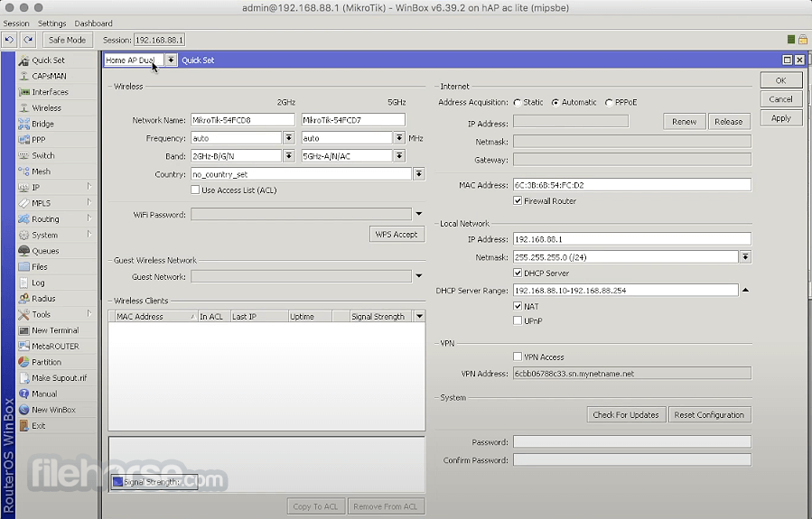Expand the Guest Network field arrow
This screenshot has width=812, height=519.
418,276
